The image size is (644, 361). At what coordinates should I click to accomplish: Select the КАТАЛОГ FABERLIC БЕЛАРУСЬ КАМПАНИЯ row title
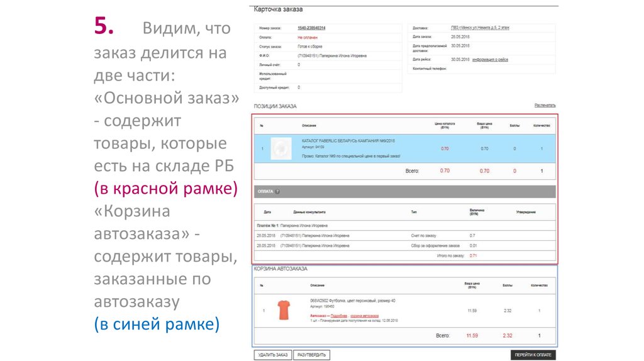tap(348, 141)
